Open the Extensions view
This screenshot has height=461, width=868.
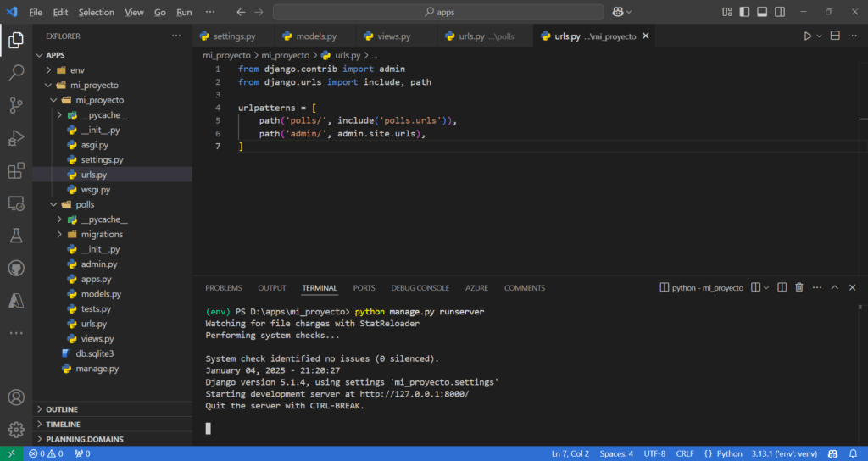point(16,170)
